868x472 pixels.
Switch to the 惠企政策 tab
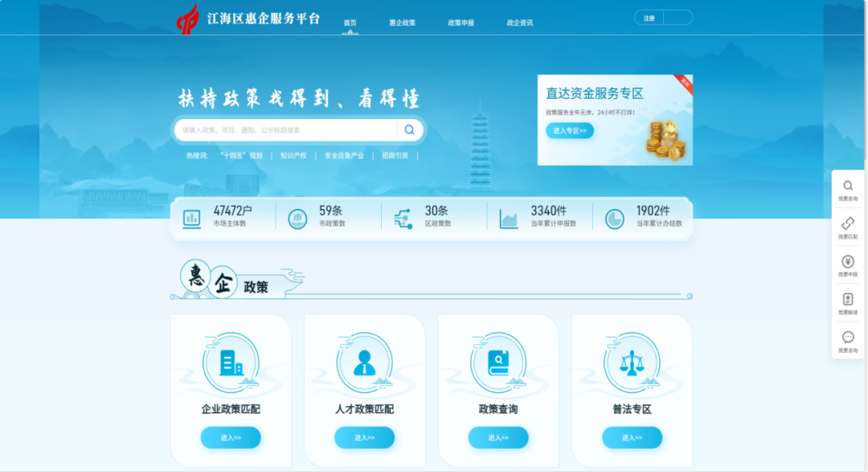tap(403, 22)
